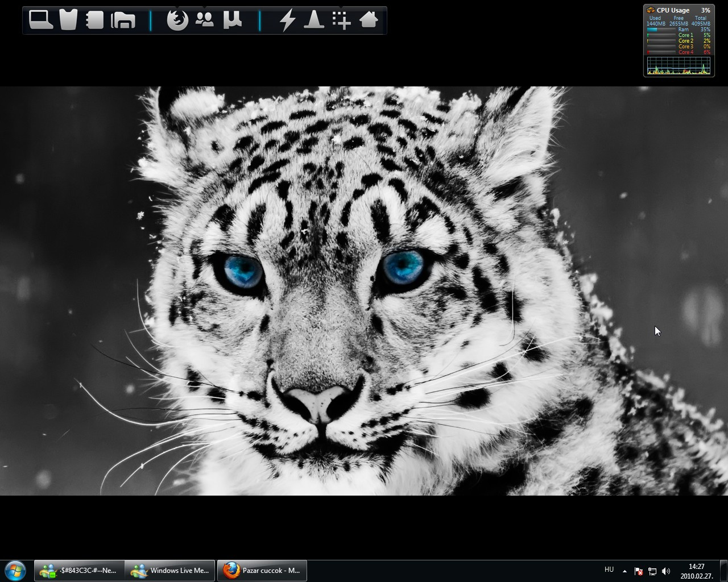Open the folder icon in the dock

tap(123, 20)
